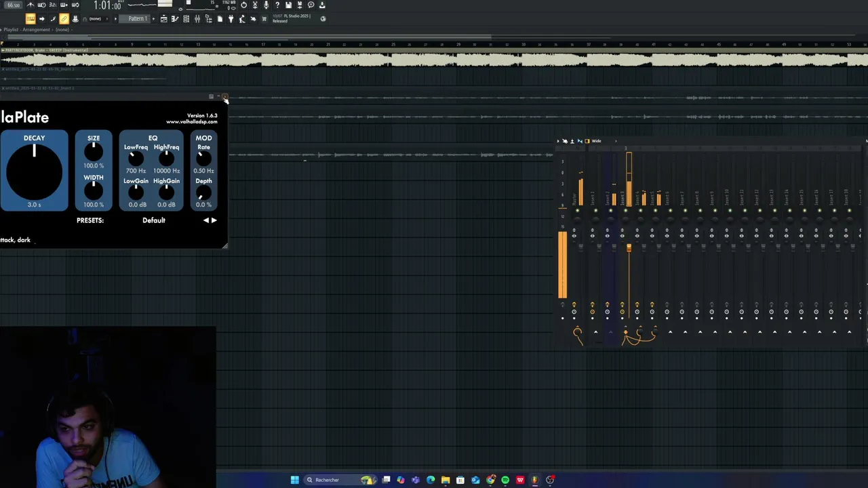Viewport: 868px width, 488px height.
Task: Click the Rechercher taskbar search box
Action: click(x=340, y=480)
